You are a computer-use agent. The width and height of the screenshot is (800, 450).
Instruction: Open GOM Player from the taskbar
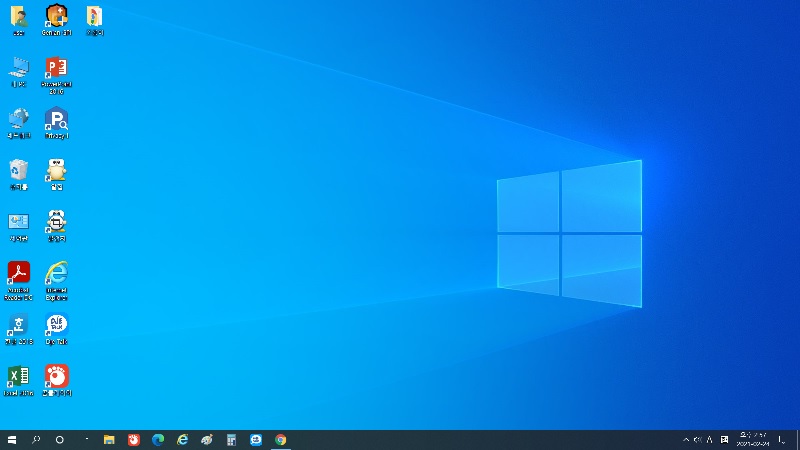[x=134, y=439]
